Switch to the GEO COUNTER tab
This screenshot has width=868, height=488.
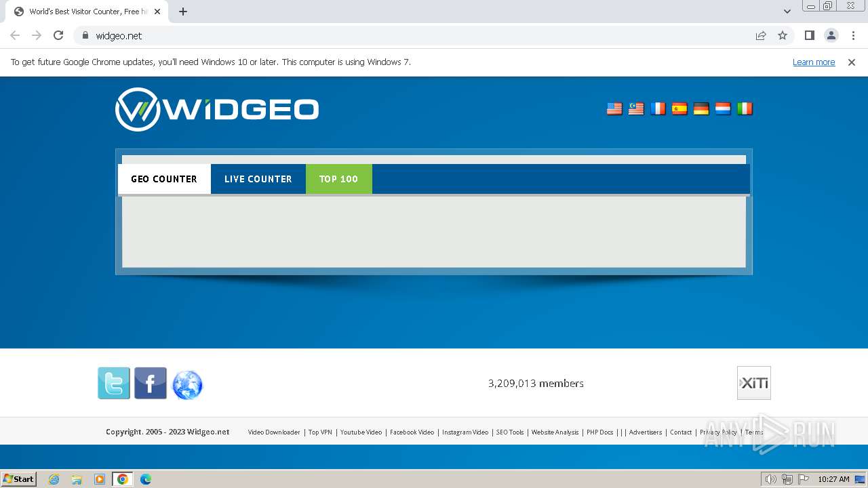164,179
